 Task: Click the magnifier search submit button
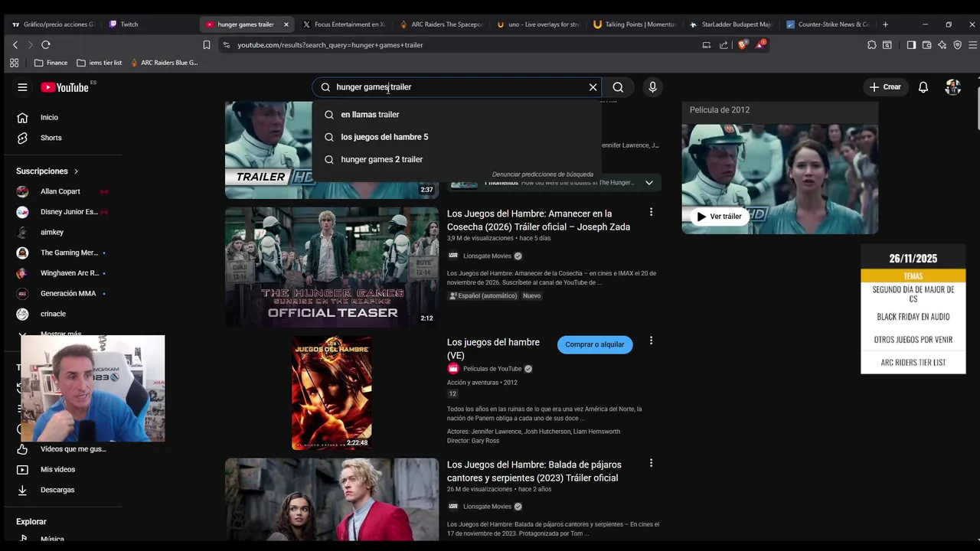pyautogui.click(x=618, y=87)
